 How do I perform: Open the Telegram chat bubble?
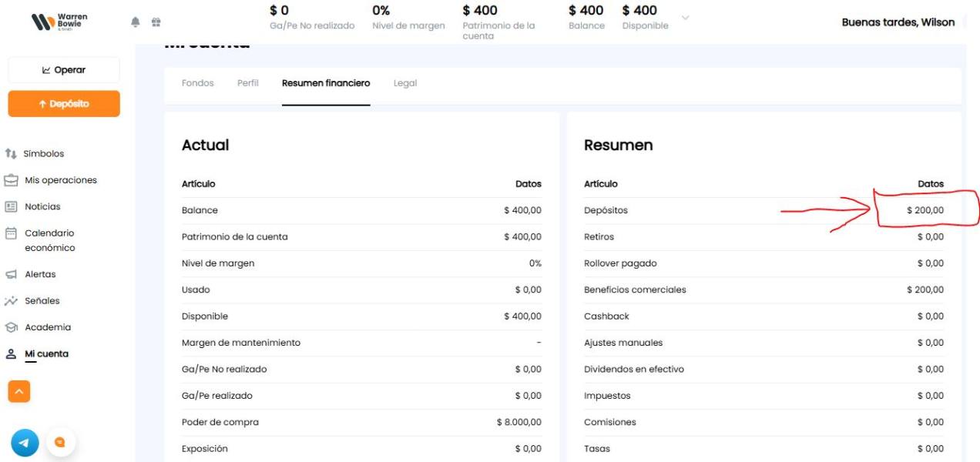(25, 443)
